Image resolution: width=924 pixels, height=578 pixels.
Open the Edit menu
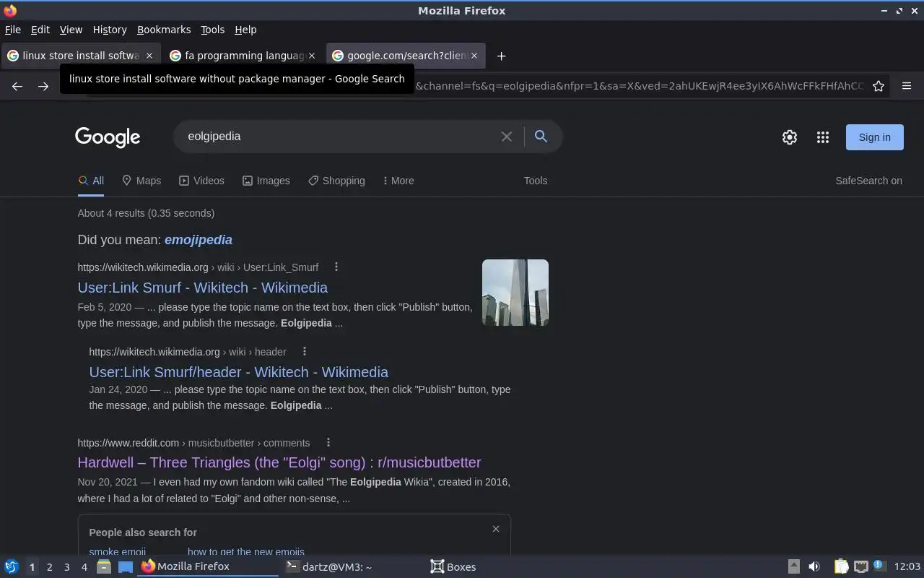40,30
